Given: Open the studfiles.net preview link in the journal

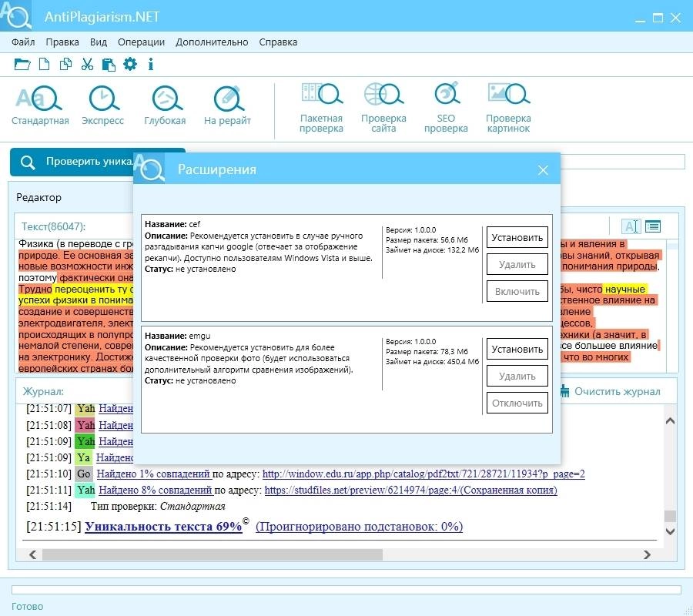Looking at the screenshot, I should (x=410, y=490).
